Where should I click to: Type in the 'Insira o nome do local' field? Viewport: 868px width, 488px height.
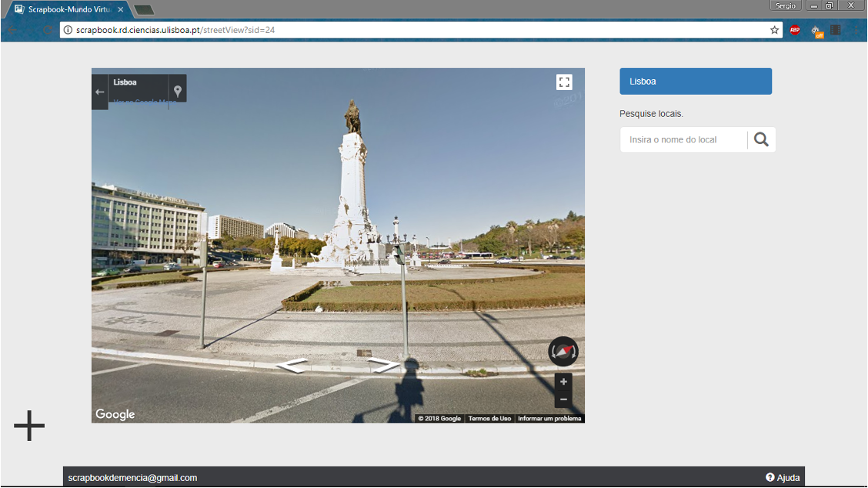tap(683, 140)
